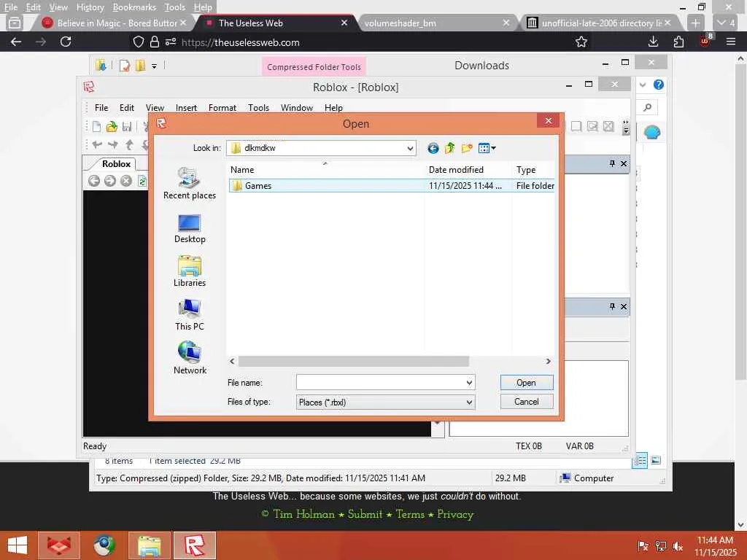Click the Roblox toolbar's undo arrow icon
Screen dimensions: 747x560
point(98,144)
